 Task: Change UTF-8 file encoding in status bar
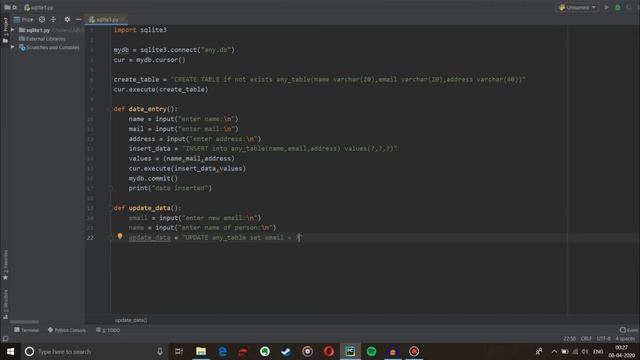(604, 339)
